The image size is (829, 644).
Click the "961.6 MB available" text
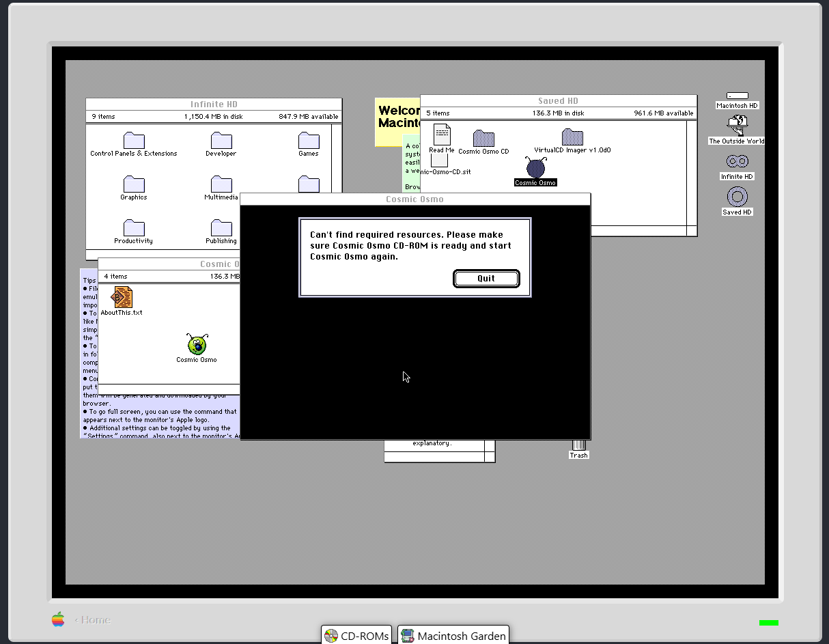[663, 113]
